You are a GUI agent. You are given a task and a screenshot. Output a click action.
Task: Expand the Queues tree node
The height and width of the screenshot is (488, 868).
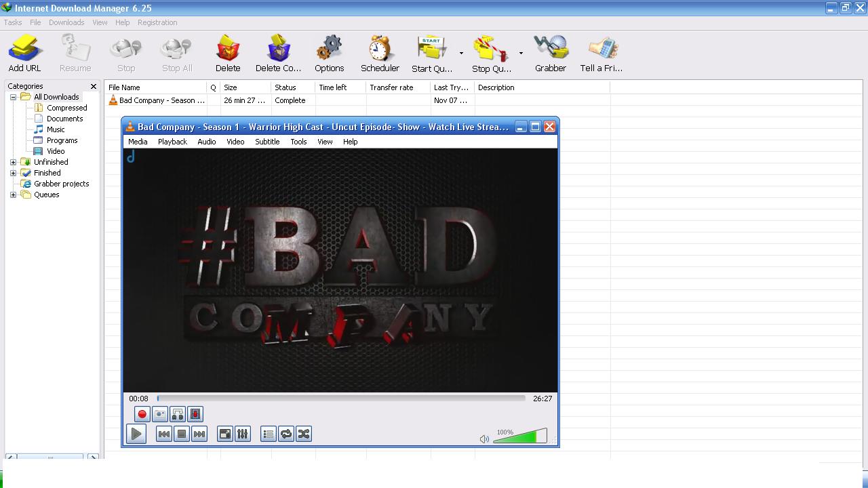point(13,195)
